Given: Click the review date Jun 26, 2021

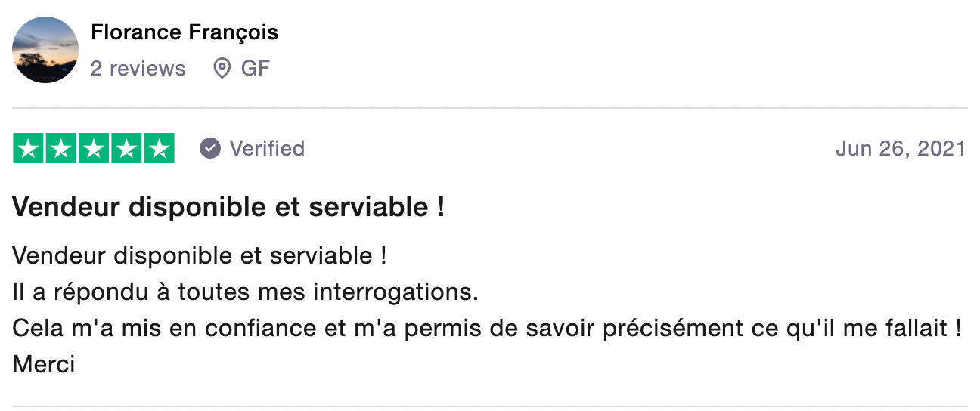Looking at the screenshot, I should tap(900, 148).
